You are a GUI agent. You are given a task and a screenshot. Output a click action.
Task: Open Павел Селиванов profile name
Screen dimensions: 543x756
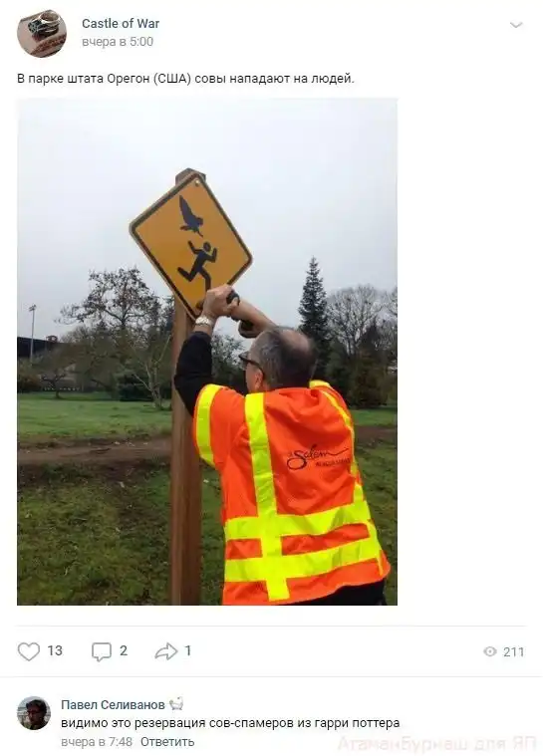tap(113, 705)
